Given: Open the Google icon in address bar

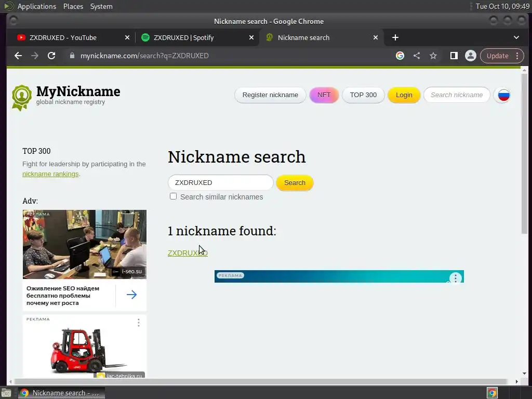Looking at the screenshot, I should point(400,56).
